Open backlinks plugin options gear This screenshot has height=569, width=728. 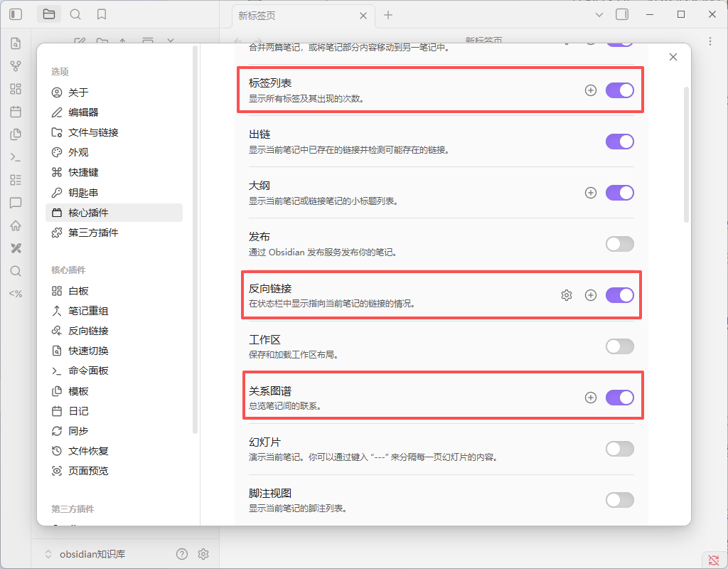567,295
